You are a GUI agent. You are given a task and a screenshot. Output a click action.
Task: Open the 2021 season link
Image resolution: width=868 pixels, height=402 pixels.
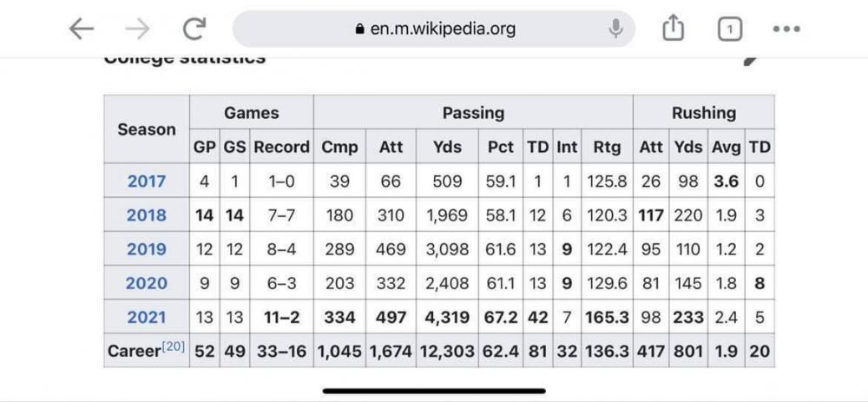147,317
